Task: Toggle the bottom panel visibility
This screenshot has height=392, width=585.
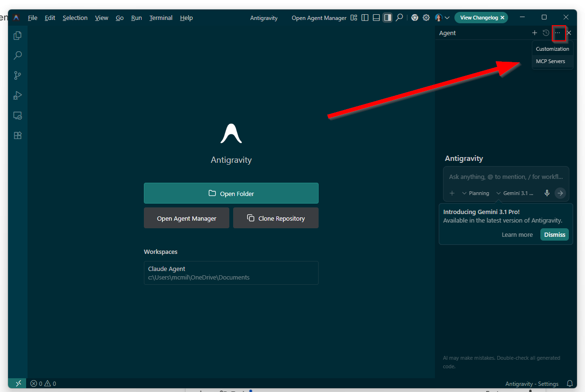Action: pos(377,18)
